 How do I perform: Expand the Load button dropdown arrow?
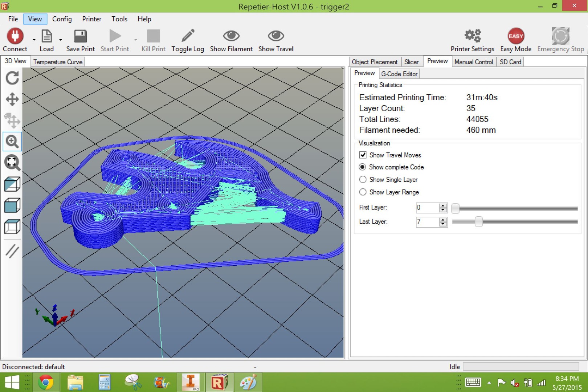[61, 40]
